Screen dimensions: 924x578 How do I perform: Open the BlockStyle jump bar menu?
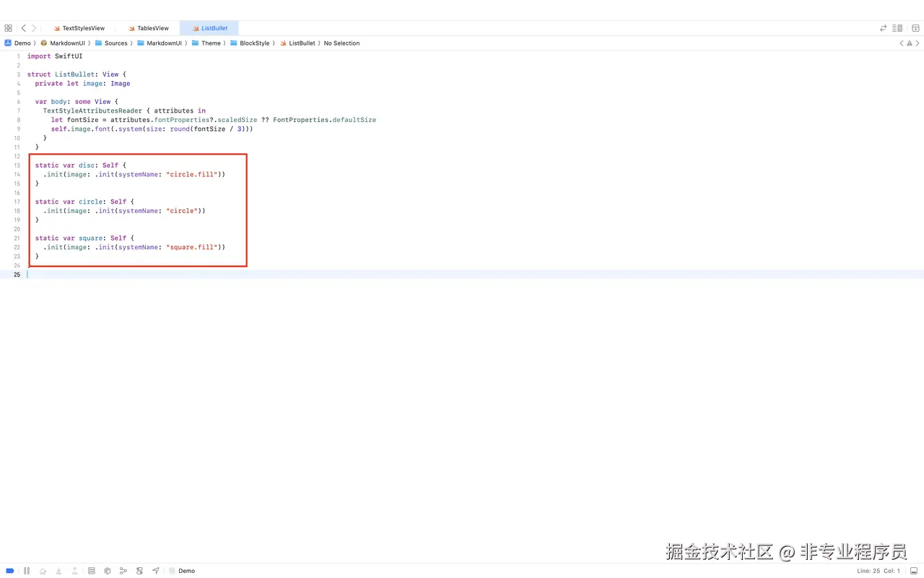(x=250, y=43)
